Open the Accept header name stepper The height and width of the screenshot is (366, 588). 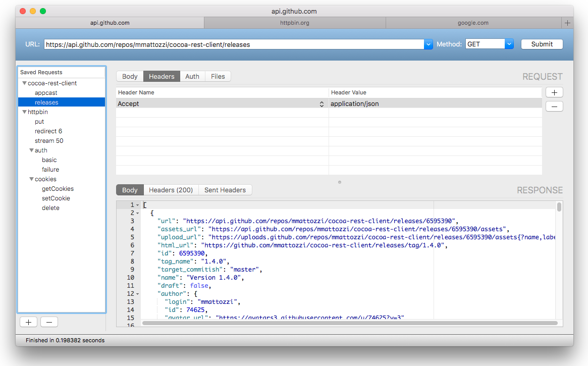[x=322, y=104]
